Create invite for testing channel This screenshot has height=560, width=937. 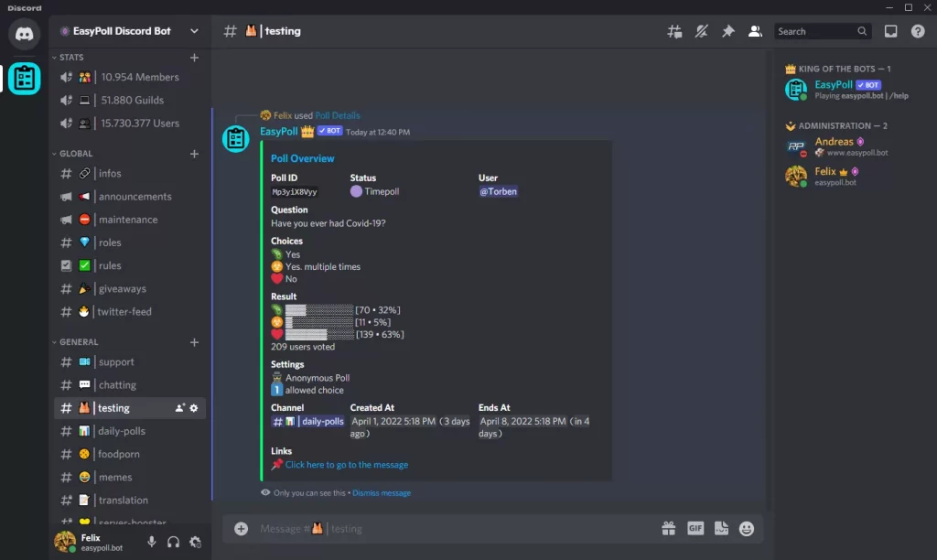point(179,407)
